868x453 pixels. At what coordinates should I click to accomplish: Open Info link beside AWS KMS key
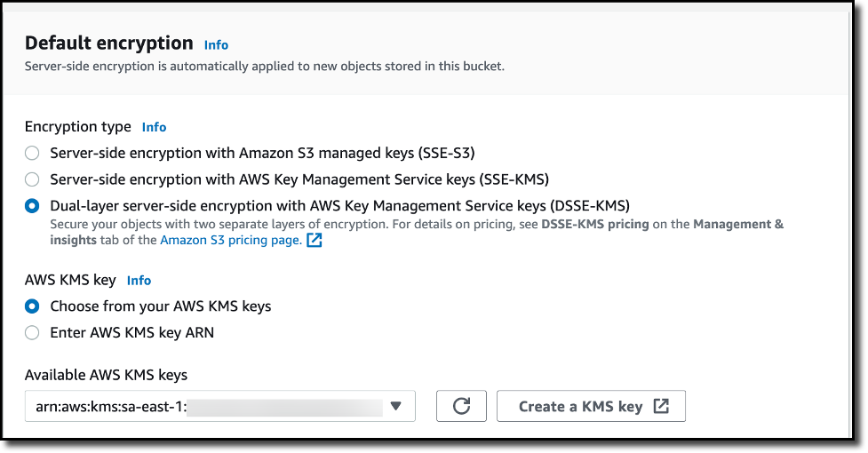point(139,281)
